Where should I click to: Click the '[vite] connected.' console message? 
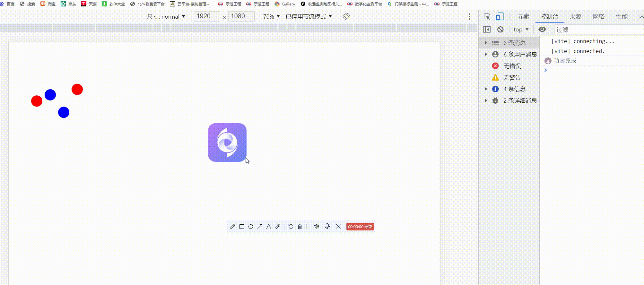point(578,51)
